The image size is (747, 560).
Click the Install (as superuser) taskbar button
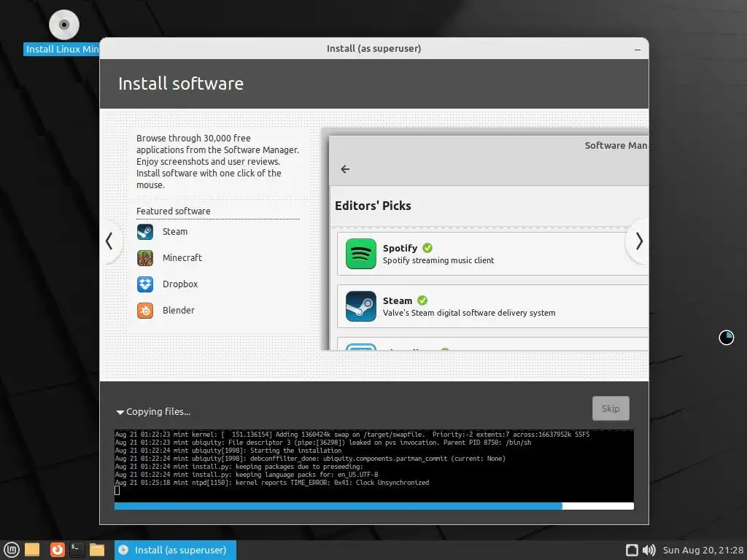pyautogui.click(x=175, y=550)
